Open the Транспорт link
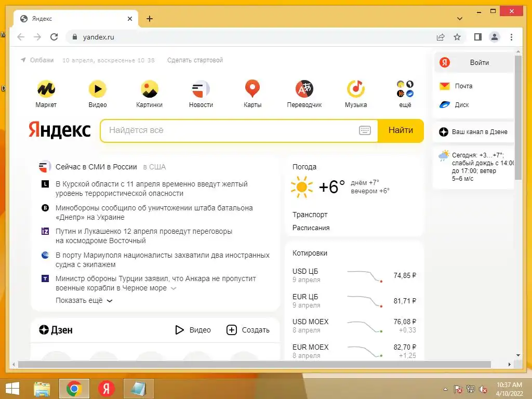 (x=310, y=215)
